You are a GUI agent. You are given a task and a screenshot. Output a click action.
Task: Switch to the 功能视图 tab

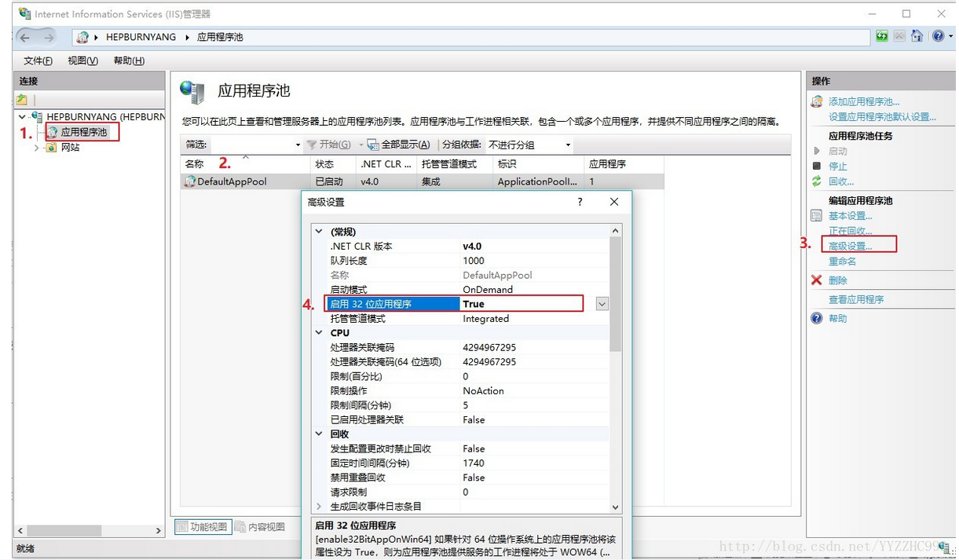pyautogui.click(x=202, y=527)
